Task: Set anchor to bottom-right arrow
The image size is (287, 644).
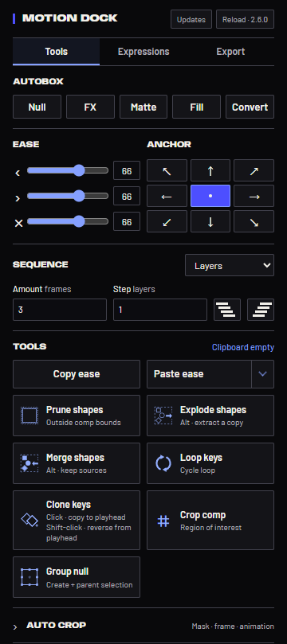Action: pyautogui.click(x=254, y=221)
